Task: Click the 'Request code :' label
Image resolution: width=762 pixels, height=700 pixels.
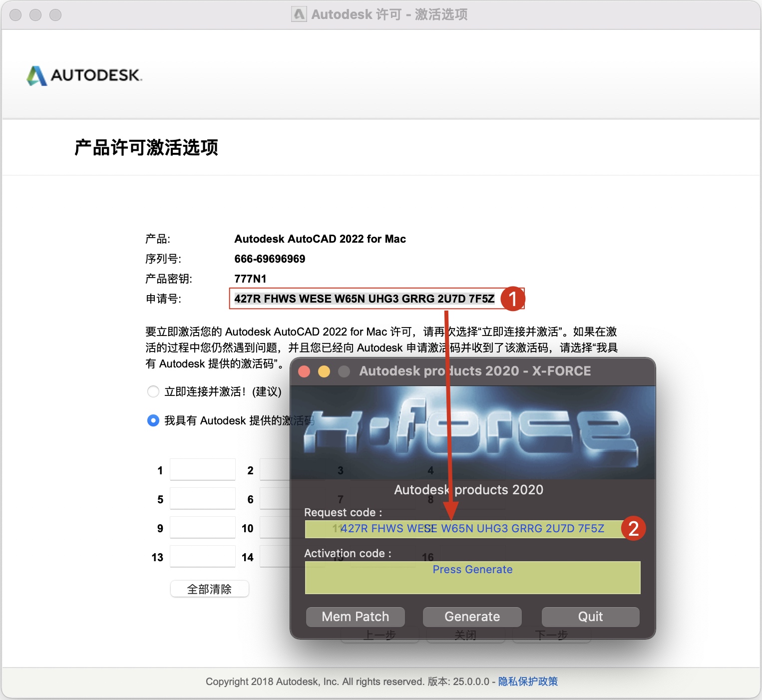Action: (x=343, y=512)
